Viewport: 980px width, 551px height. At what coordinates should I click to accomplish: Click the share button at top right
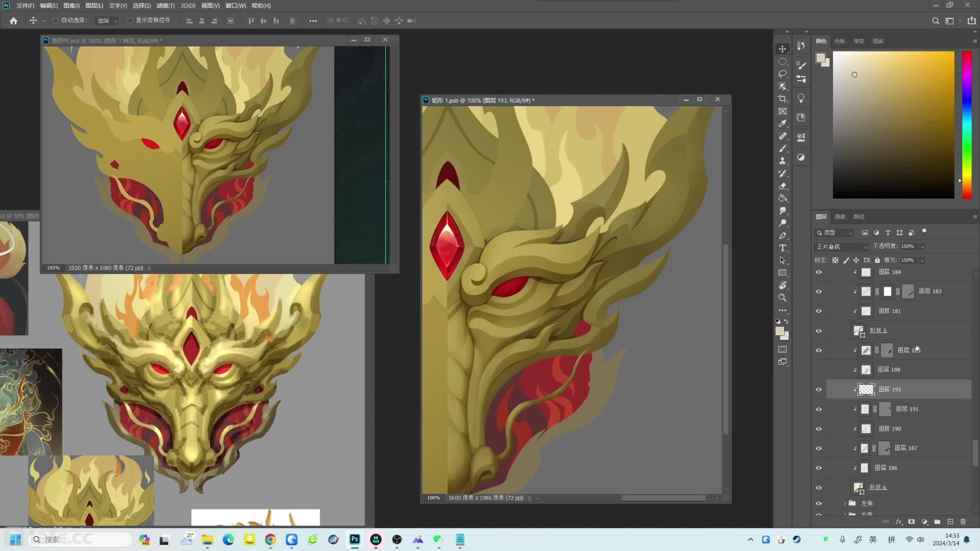click(x=972, y=21)
